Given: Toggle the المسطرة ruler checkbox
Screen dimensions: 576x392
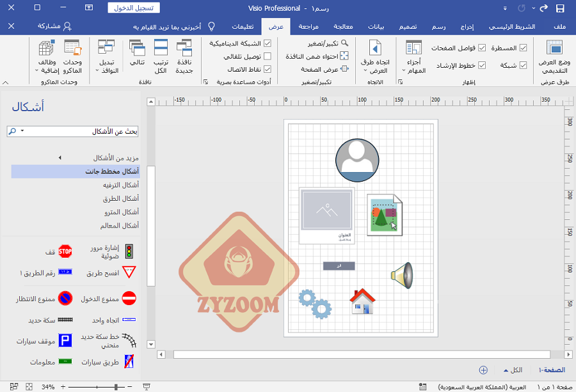Looking at the screenshot, I should (x=524, y=48).
